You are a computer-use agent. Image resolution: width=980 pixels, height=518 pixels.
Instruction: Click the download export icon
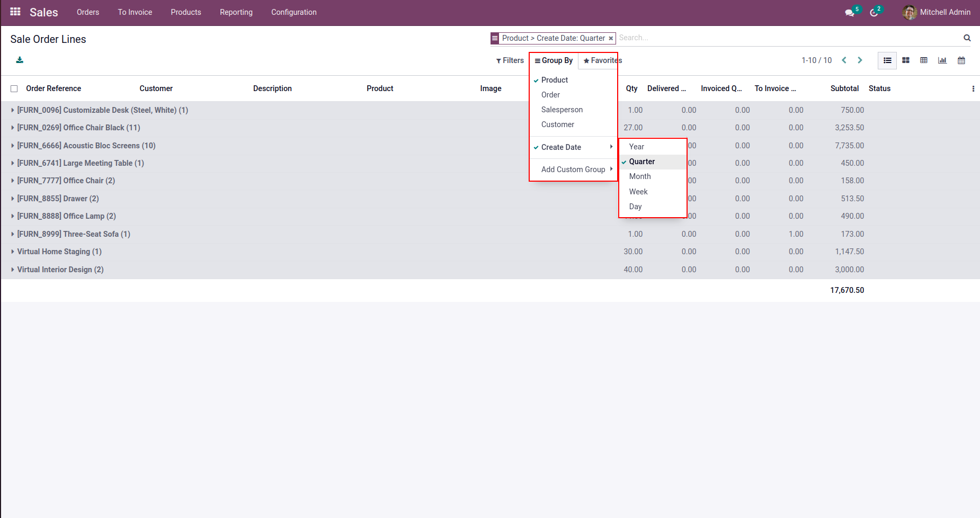coord(20,60)
